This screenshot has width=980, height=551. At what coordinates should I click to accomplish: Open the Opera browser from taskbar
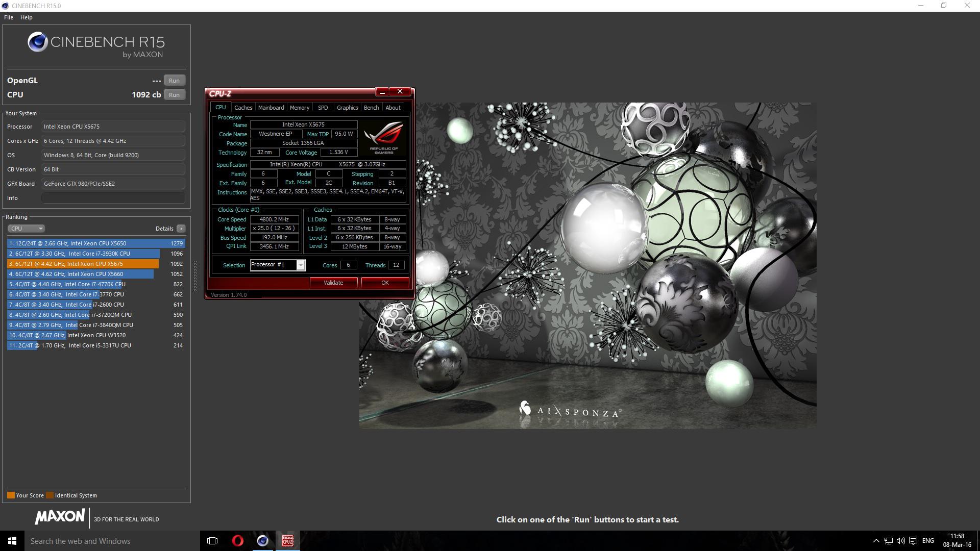point(237,541)
